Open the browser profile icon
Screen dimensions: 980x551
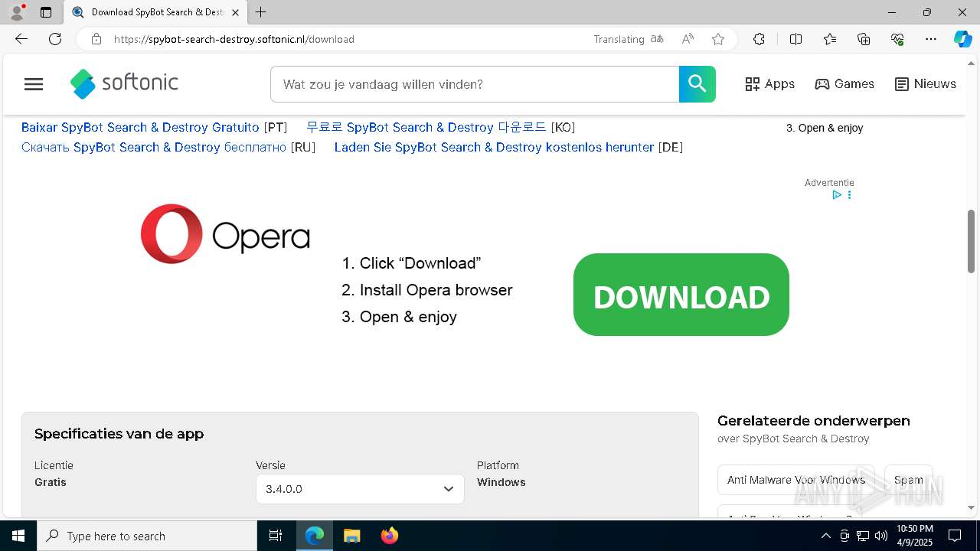pos(17,12)
